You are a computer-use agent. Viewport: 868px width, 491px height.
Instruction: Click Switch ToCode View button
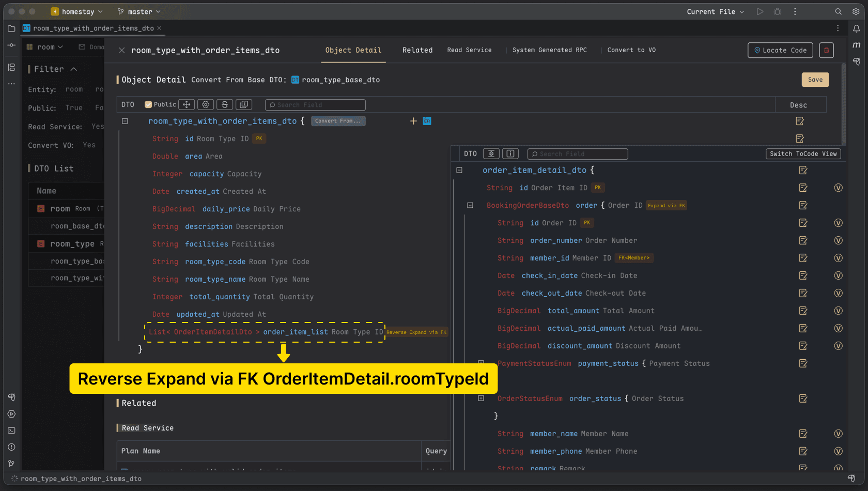coord(803,154)
